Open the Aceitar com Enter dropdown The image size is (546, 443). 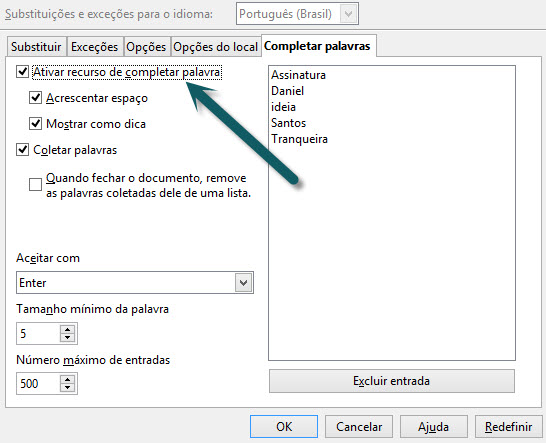pyautogui.click(x=135, y=282)
